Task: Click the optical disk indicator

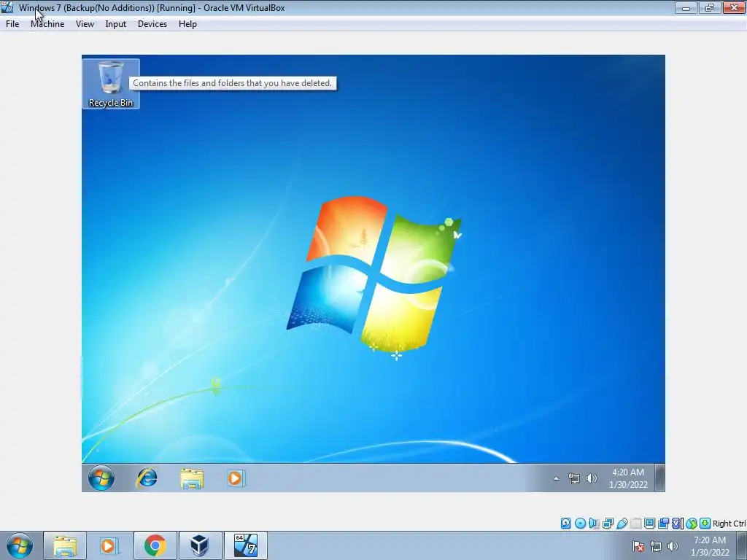Action: pyautogui.click(x=580, y=524)
